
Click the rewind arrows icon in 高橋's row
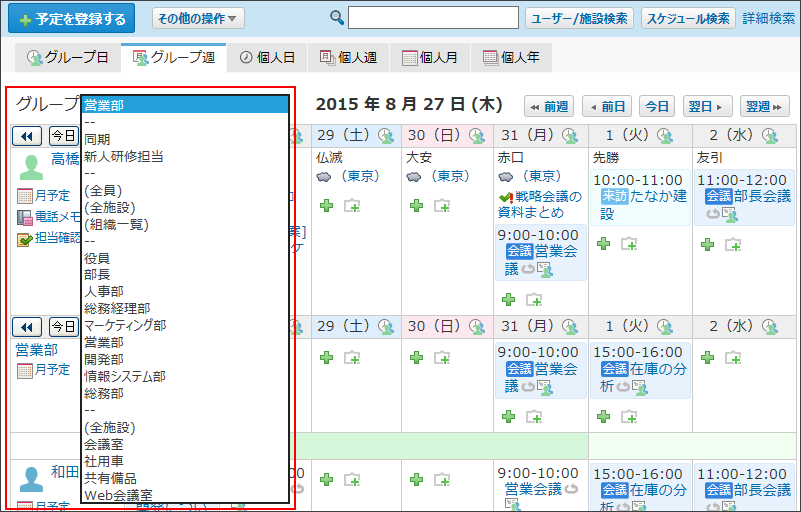coord(27,136)
